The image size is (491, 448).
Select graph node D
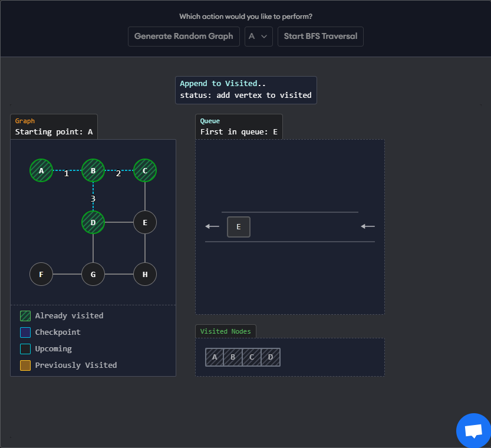(x=93, y=223)
